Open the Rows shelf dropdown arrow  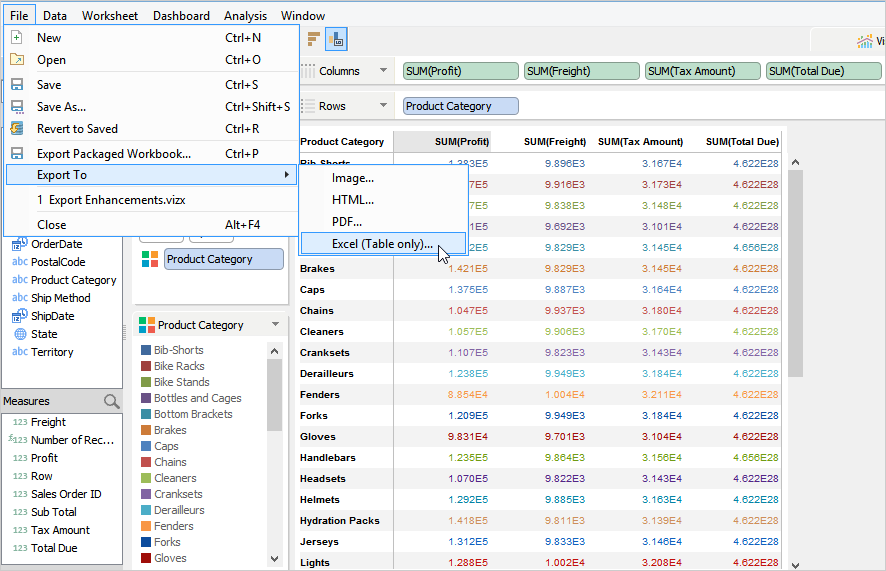[x=384, y=106]
